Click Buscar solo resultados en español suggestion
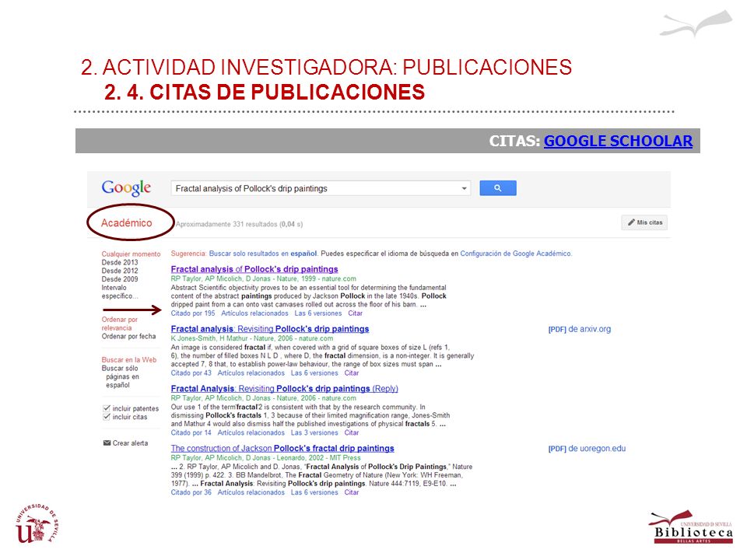Image resolution: width=747 pixels, height=560 pixels. pos(263,254)
